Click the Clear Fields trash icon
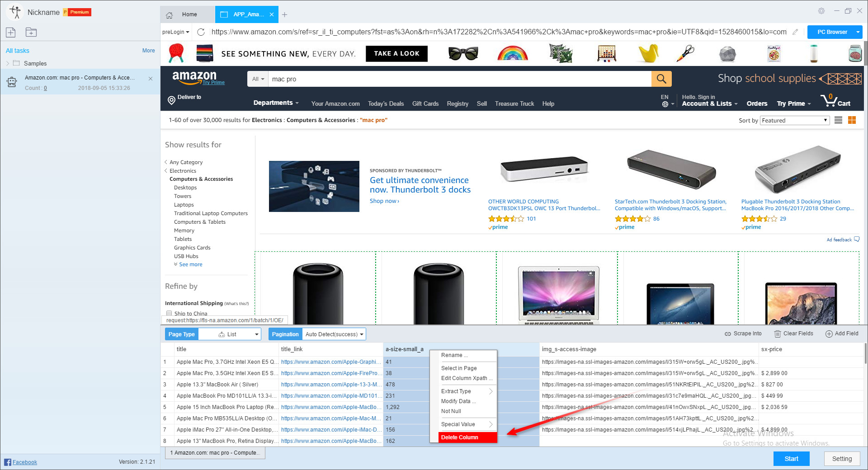Image resolution: width=868 pixels, height=470 pixels. [x=778, y=334]
